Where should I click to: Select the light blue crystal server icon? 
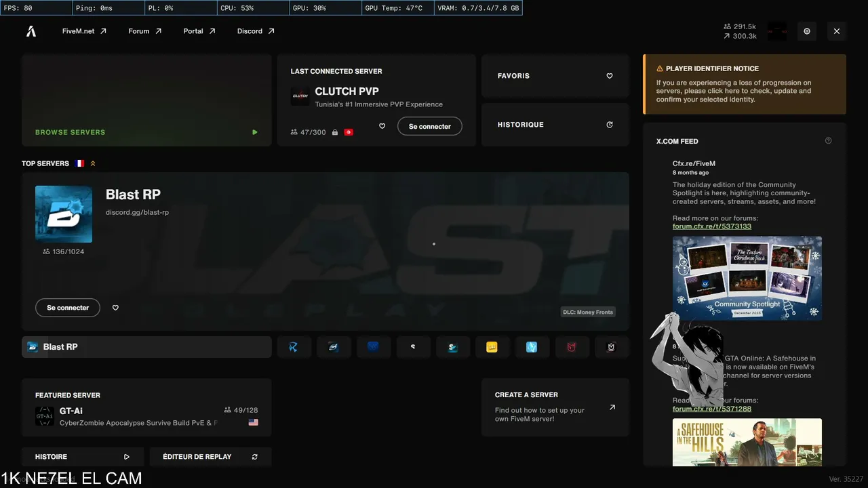coord(532,347)
